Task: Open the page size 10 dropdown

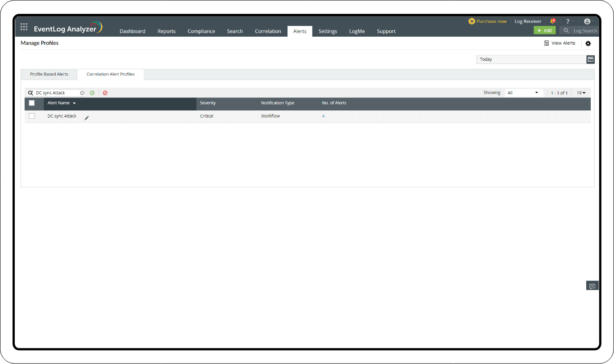Action: (x=581, y=93)
